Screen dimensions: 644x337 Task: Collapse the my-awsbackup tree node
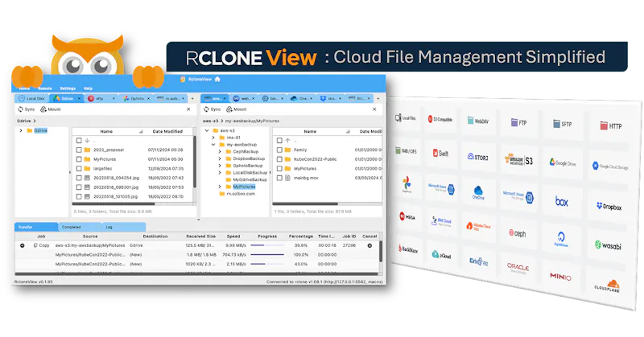point(213,145)
